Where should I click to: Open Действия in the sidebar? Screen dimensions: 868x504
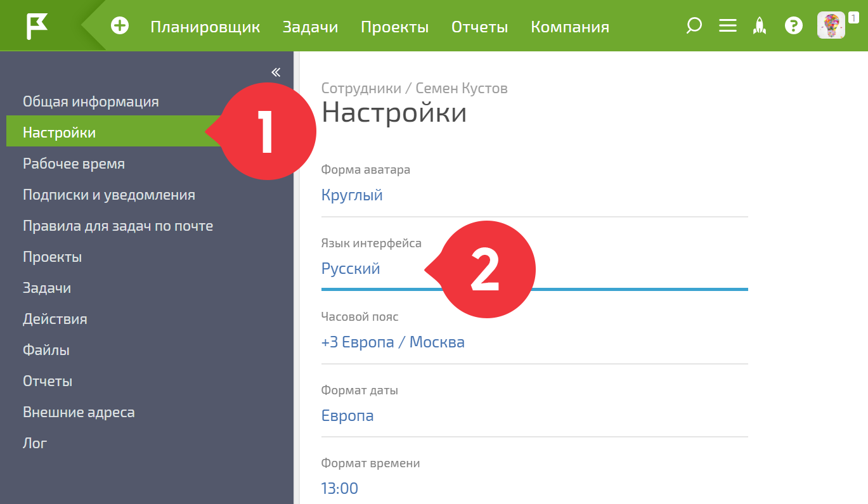(55, 319)
